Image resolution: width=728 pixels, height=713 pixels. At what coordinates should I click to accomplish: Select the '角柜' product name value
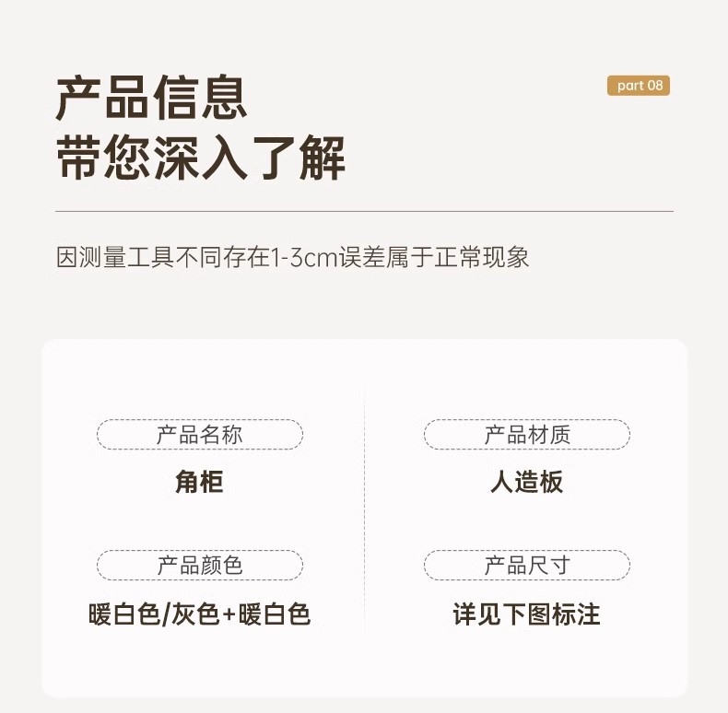point(199,482)
